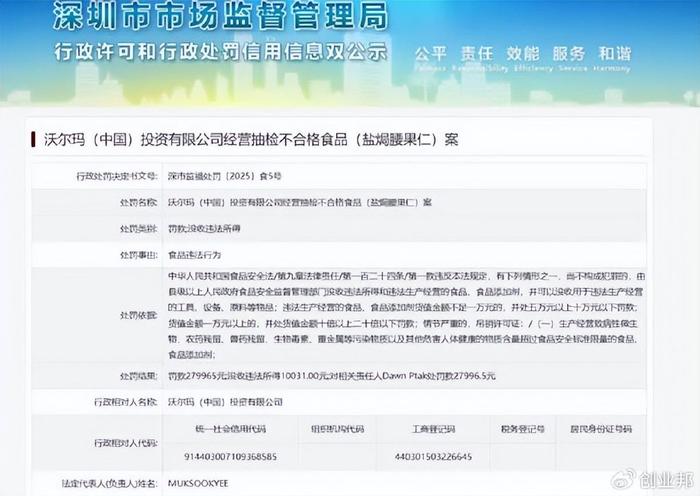The image size is (700, 496).
Task: Click the 行政处罚决定书文号 row label
Action: click(x=117, y=176)
